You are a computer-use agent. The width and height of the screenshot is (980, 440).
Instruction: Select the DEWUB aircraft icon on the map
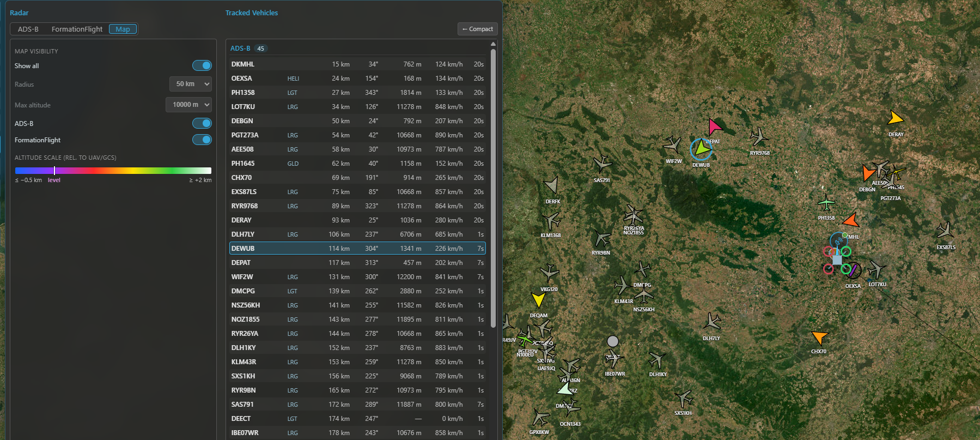pos(701,148)
